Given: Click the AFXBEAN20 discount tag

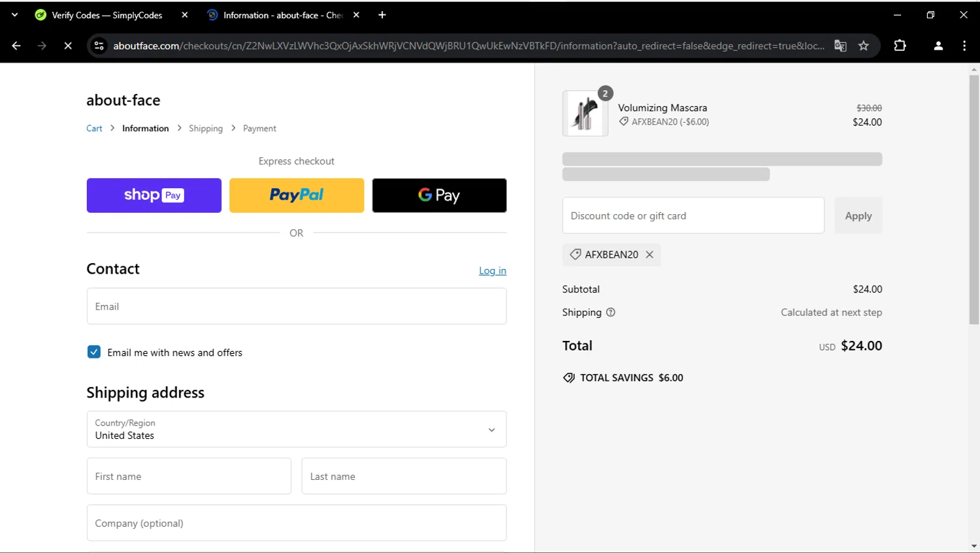Looking at the screenshot, I should [612, 255].
